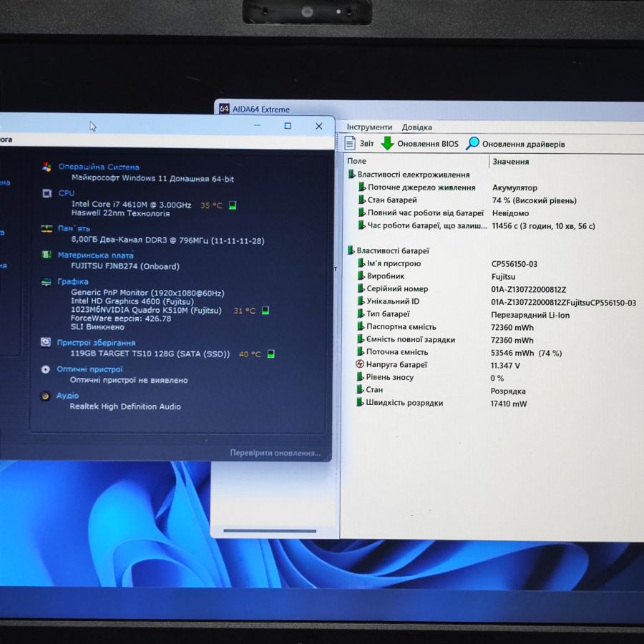644x644 pixels.
Task: Click the hard drive icon beside Пристрої зберігання
Action: 46,342
